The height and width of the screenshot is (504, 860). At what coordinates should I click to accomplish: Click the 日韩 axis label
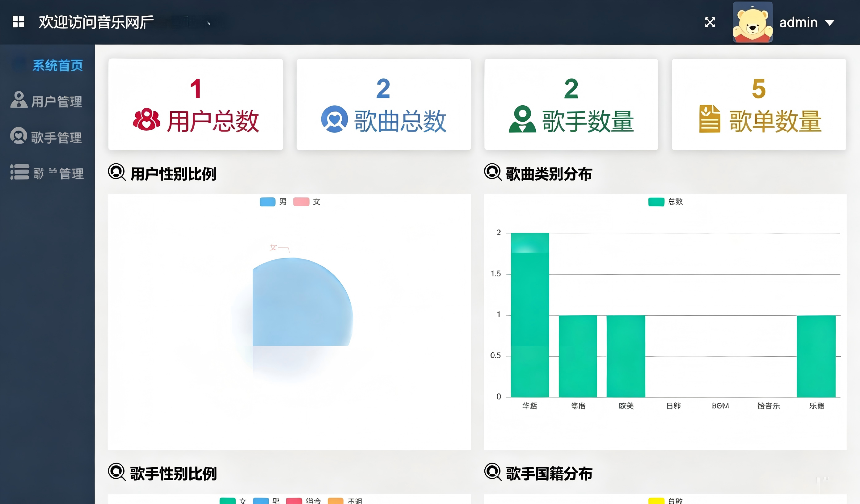click(x=673, y=406)
